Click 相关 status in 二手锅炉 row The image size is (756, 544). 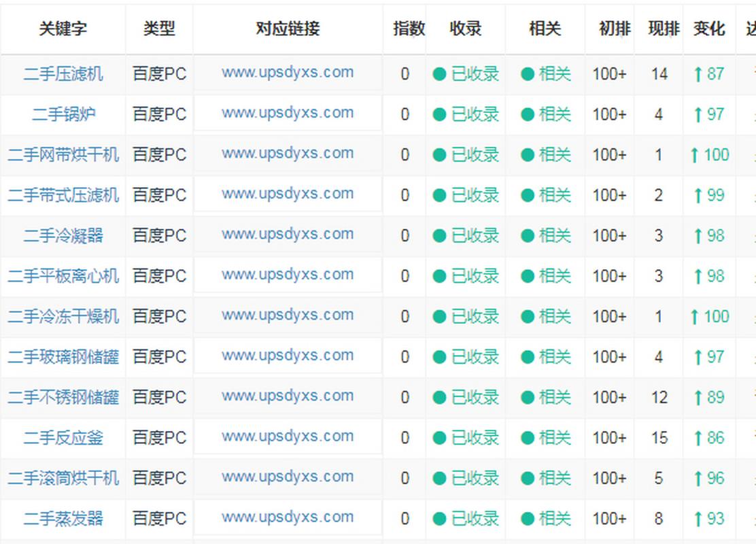(546, 114)
